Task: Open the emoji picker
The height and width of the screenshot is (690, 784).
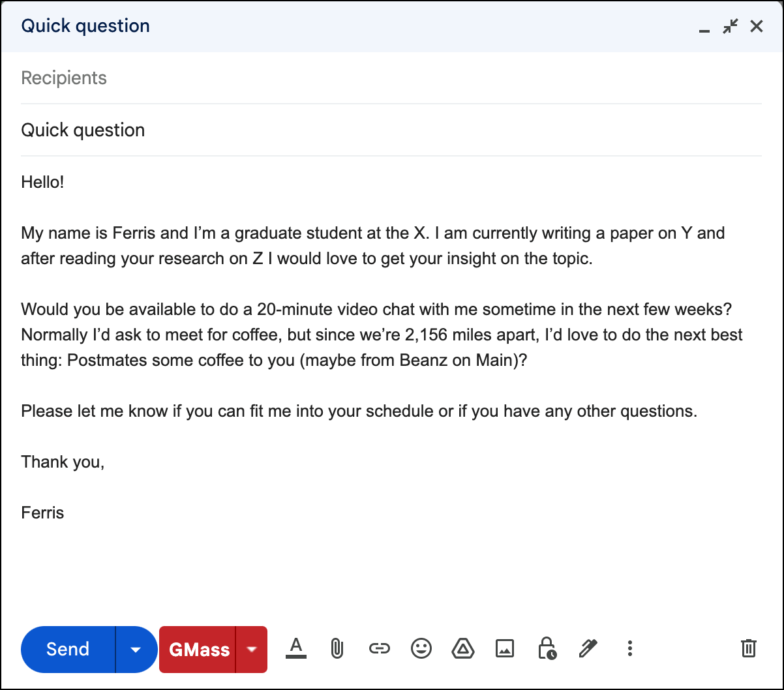Action: pyautogui.click(x=421, y=648)
